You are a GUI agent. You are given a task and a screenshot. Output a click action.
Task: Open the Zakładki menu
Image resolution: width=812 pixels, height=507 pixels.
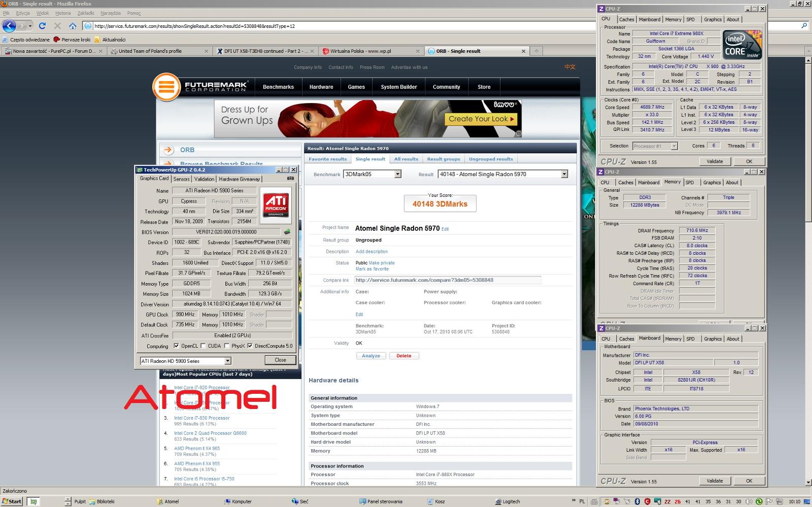pos(86,13)
